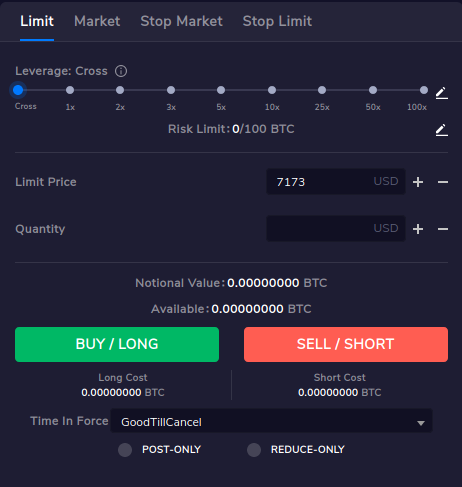Open the Time In Force dropdown

(x=271, y=421)
